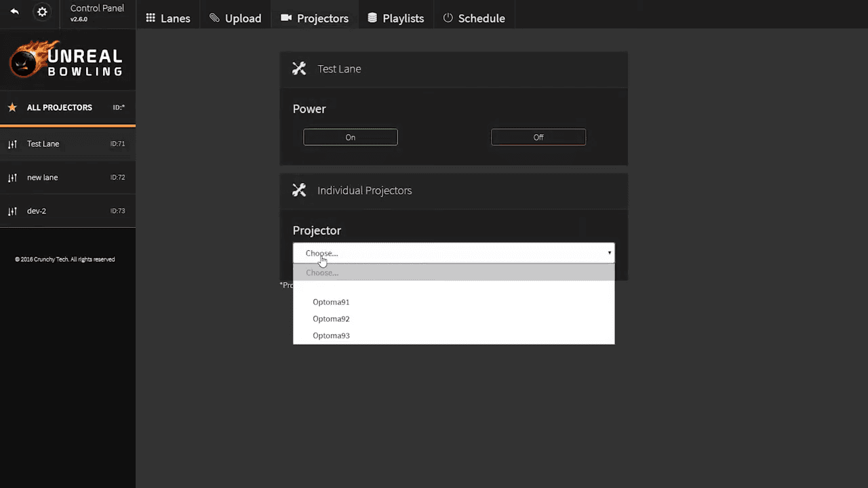Click the camera icon on Projectors tab
The width and height of the screenshot is (868, 488).
(x=286, y=18)
